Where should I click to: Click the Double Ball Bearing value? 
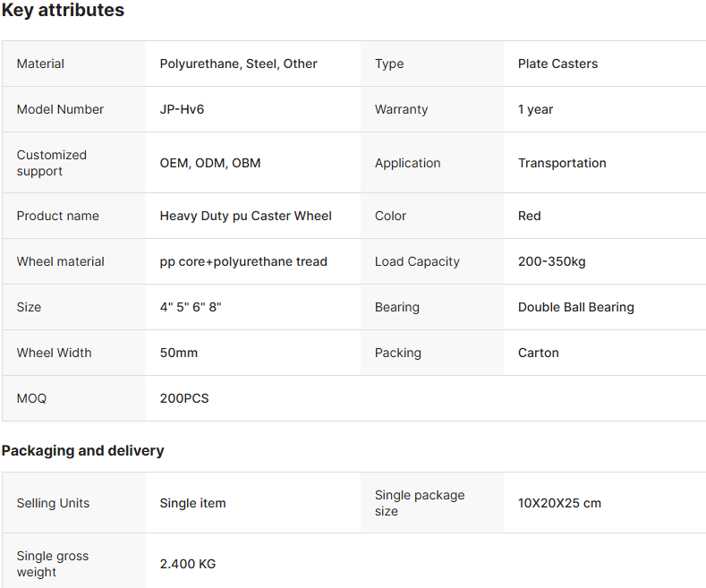[576, 307]
